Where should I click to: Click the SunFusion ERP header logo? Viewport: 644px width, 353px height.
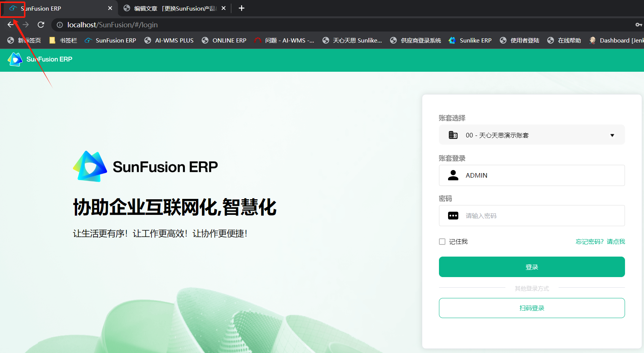click(x=15, y=60)
